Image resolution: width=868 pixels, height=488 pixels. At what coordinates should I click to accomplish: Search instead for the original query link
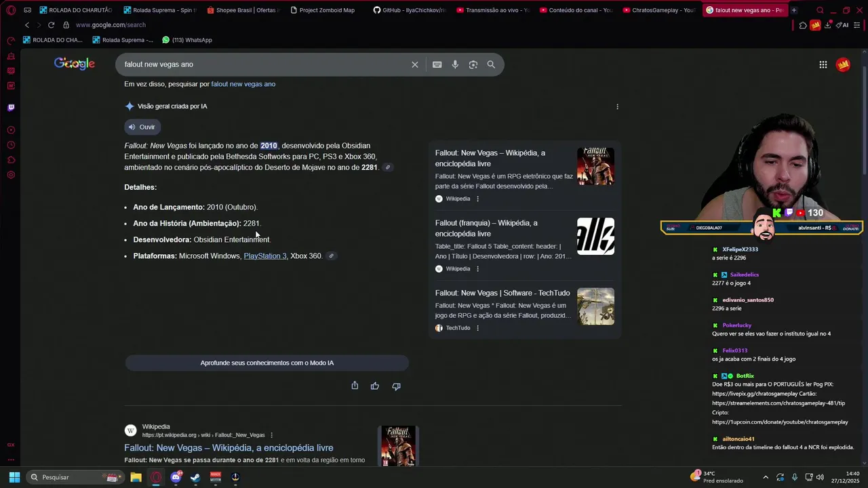(243, 84)
